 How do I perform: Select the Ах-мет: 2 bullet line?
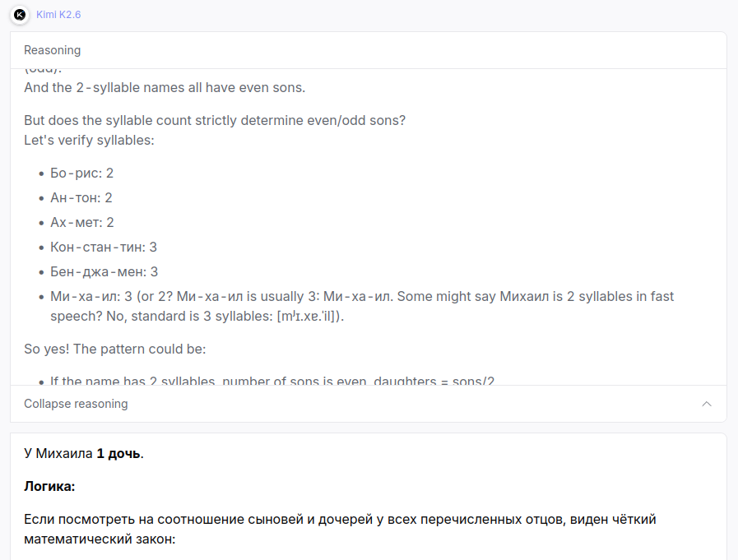(82, 222)
